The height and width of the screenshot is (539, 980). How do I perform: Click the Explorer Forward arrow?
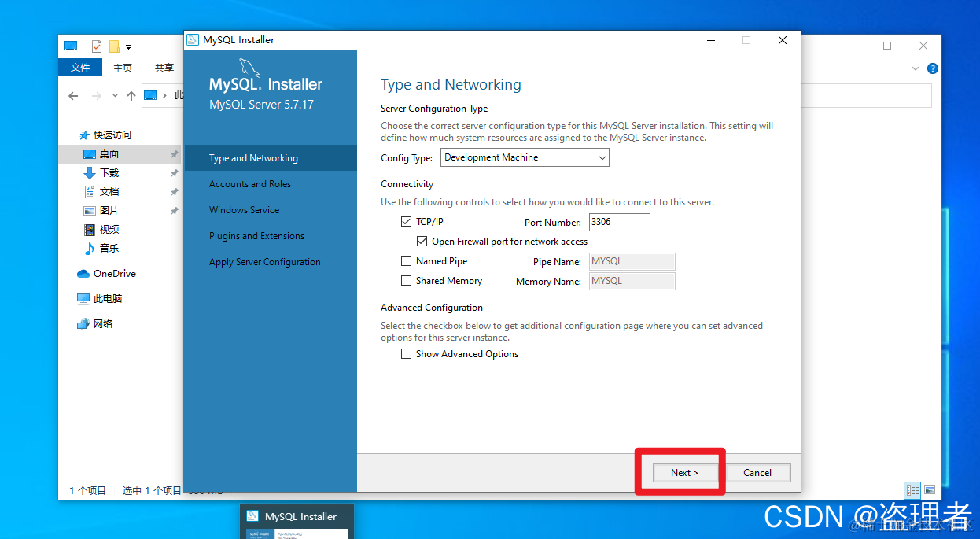(97, 96)
